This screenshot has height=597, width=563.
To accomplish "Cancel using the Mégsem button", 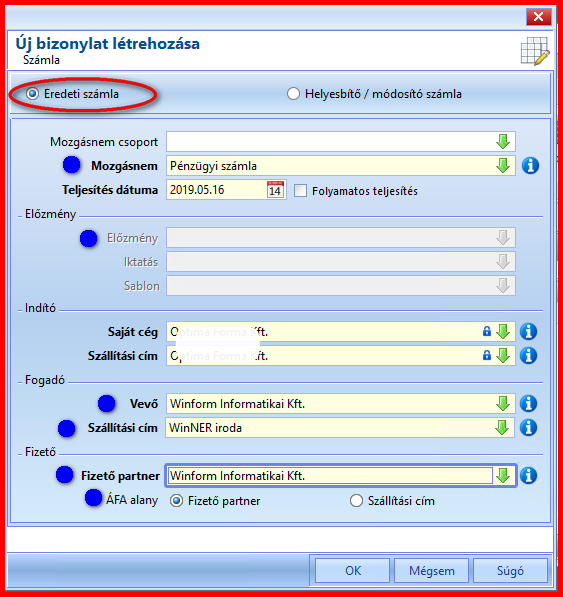I will point(431,570).
